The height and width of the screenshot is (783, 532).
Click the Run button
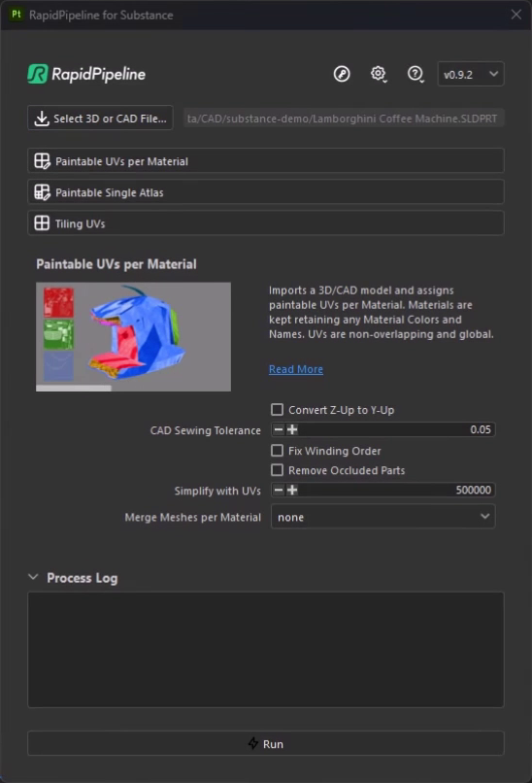(x=265, y=743)
